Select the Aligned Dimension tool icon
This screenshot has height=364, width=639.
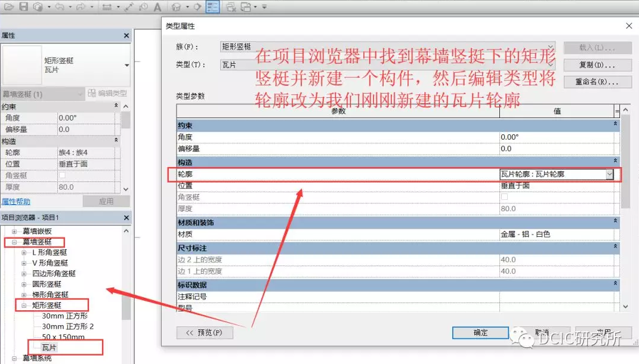129,7
